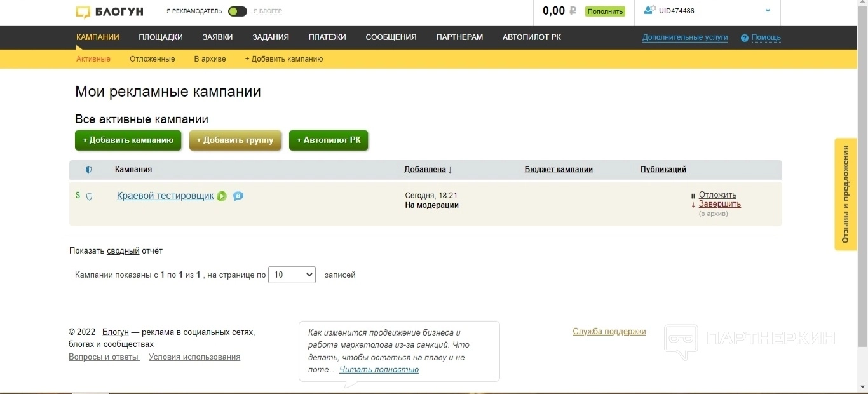Click the green play icon beside campaign name

[222, 196]
